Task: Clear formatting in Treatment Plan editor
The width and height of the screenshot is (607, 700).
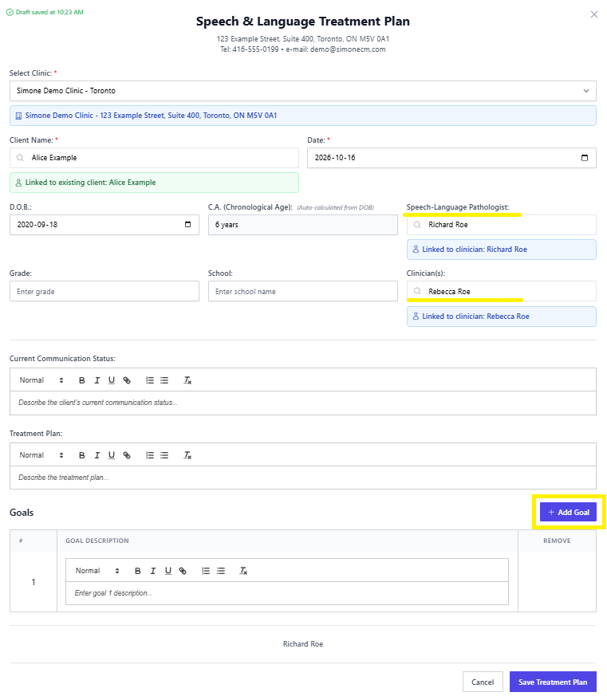Action: [187, 455]
